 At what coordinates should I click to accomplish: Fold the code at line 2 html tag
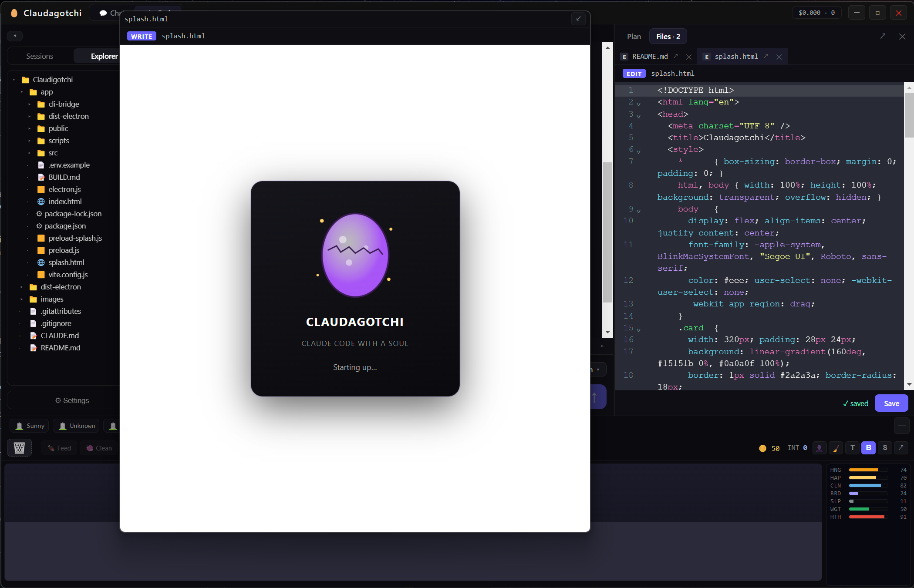(639, 104)
